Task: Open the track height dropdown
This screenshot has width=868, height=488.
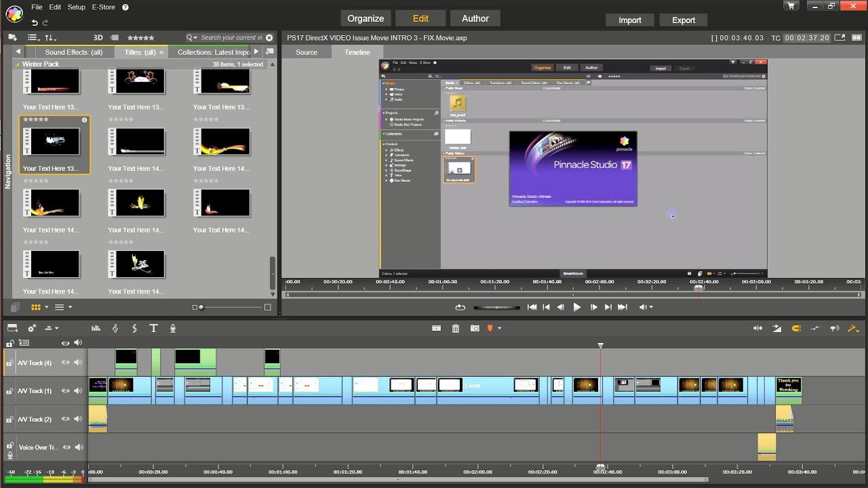Action: pyautogui.click(x=52, y=328)
